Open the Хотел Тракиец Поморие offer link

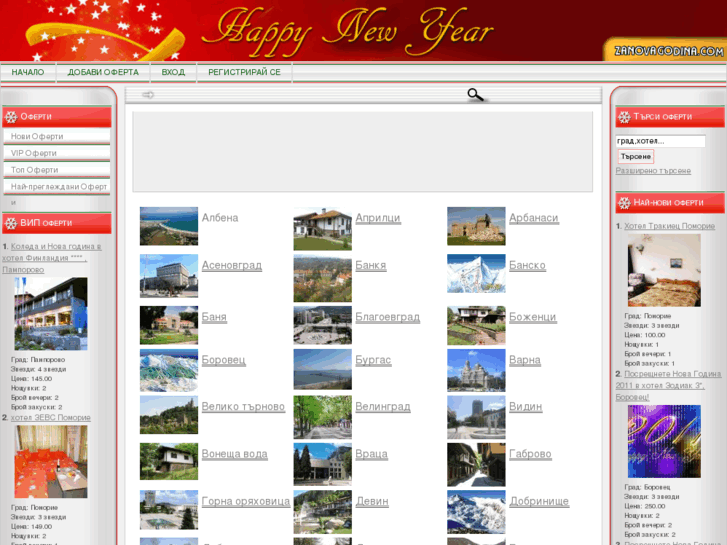pyautogui.click(x=669, y=226)
